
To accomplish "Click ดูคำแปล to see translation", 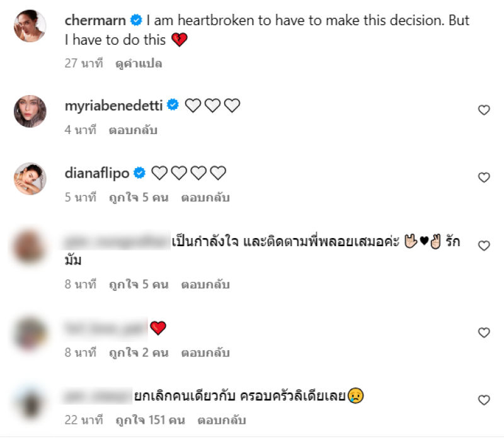I will 139,64.
